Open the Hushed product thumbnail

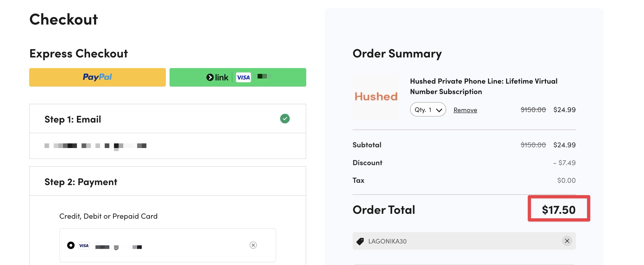(376, 97)
